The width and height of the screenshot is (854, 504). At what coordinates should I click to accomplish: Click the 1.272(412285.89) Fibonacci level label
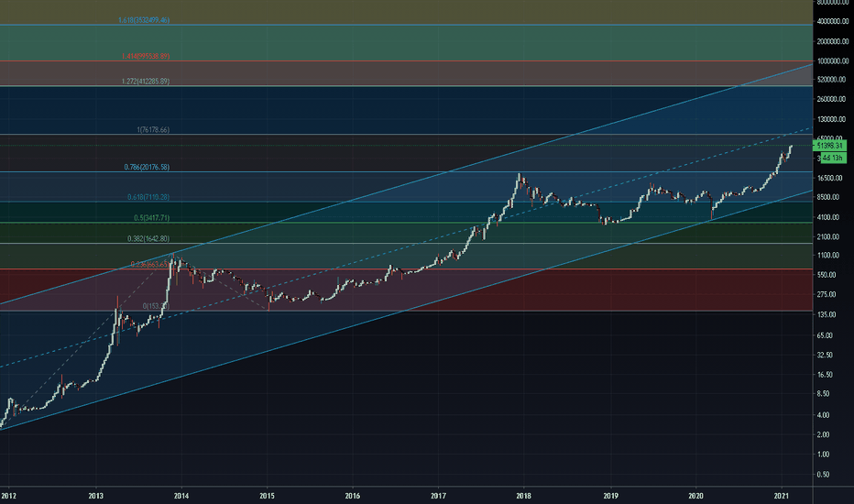click(146, 82)
